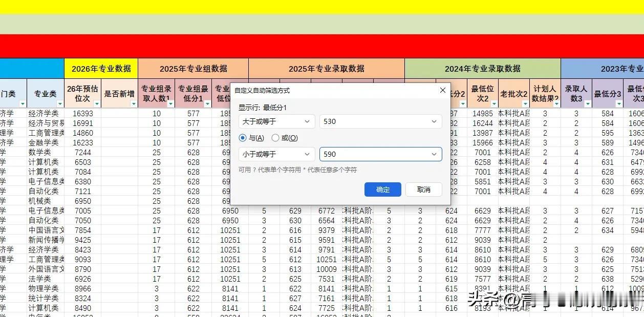
Task: Select the 14985 rank cell
Action: coord(483,114)
